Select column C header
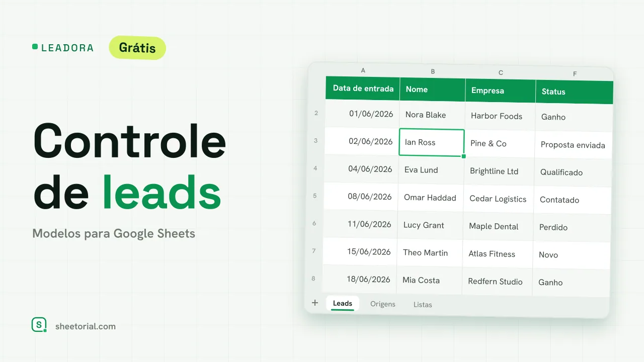644x362 pixels. coord(501,73)
